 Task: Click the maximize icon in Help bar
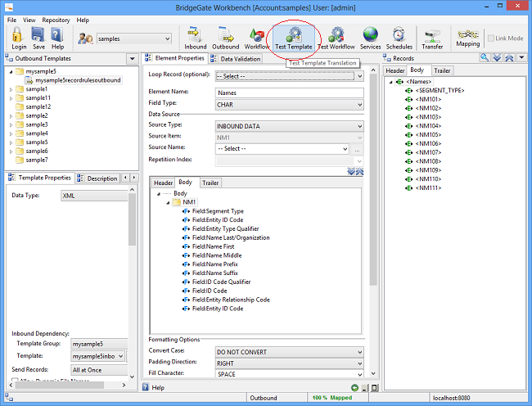374,388
